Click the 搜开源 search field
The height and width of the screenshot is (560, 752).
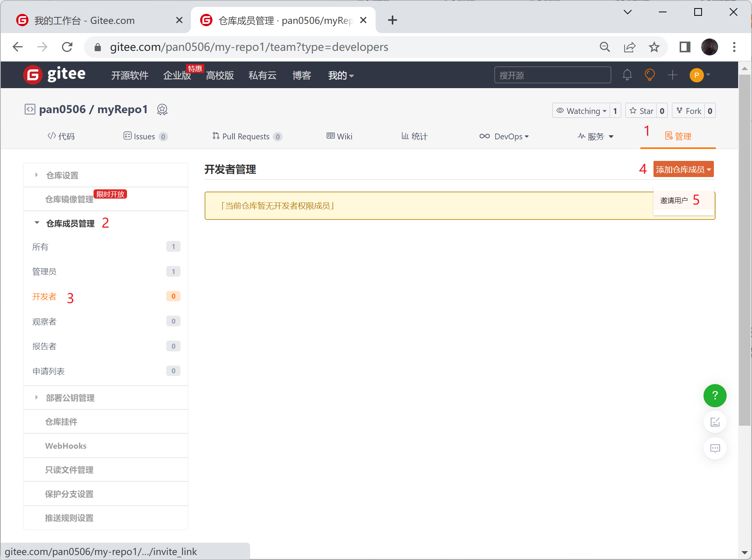[552, 75]
